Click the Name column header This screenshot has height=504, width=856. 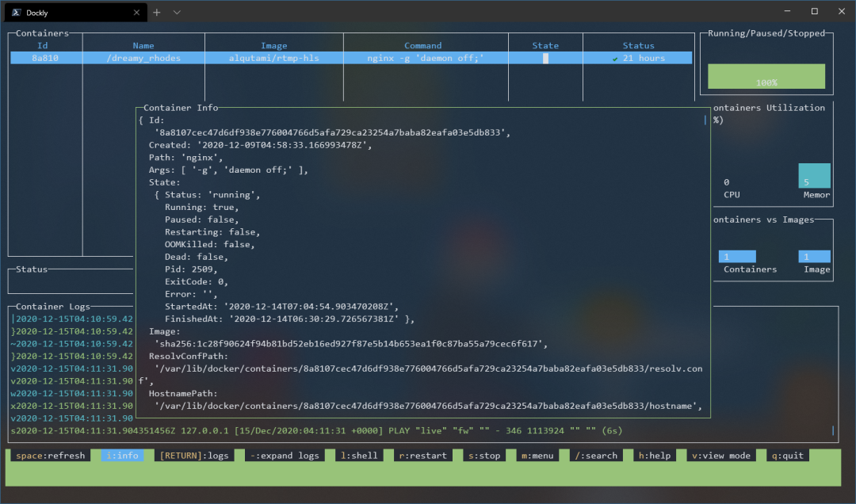click(143, 45)
